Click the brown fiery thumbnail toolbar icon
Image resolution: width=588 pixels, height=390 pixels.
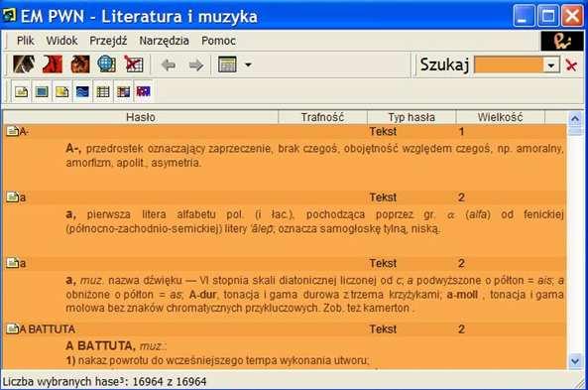80,65
